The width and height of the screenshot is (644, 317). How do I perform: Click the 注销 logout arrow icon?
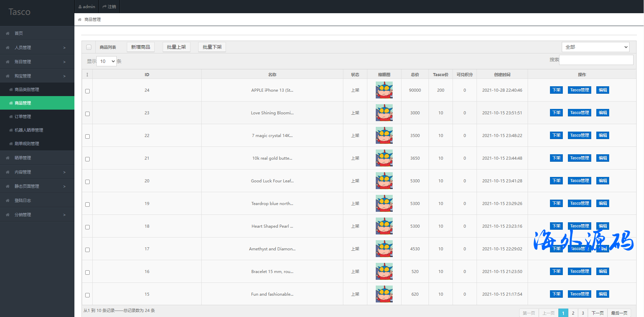(x=105, y=7)
